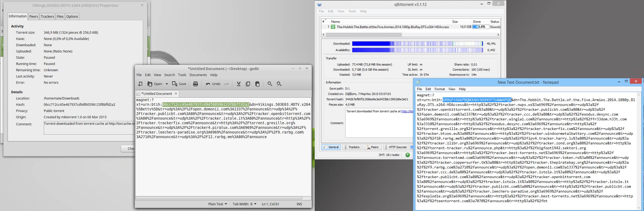Screen dimensions: 644x211
Task: Select the Trackers tab in qBittorrent
Action: click(351, 147)
